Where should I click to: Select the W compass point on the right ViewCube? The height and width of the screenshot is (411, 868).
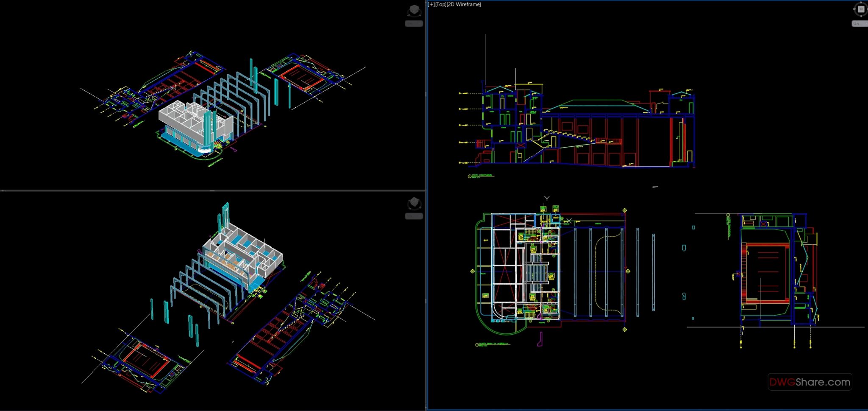pos(854,9)
